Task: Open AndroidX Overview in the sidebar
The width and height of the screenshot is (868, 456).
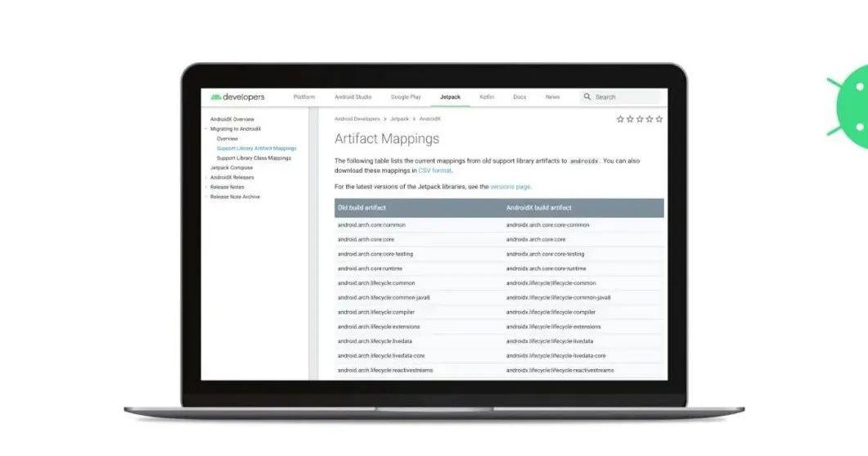Action: click(232, 120)
